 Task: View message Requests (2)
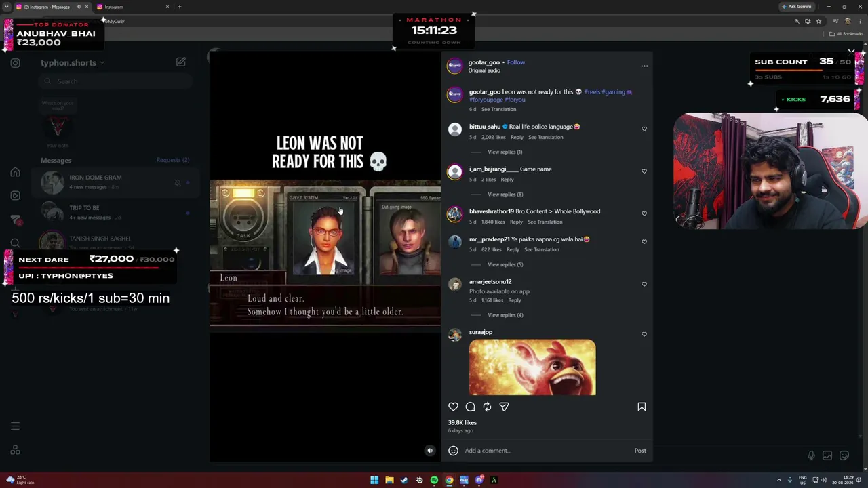point(173,160)
